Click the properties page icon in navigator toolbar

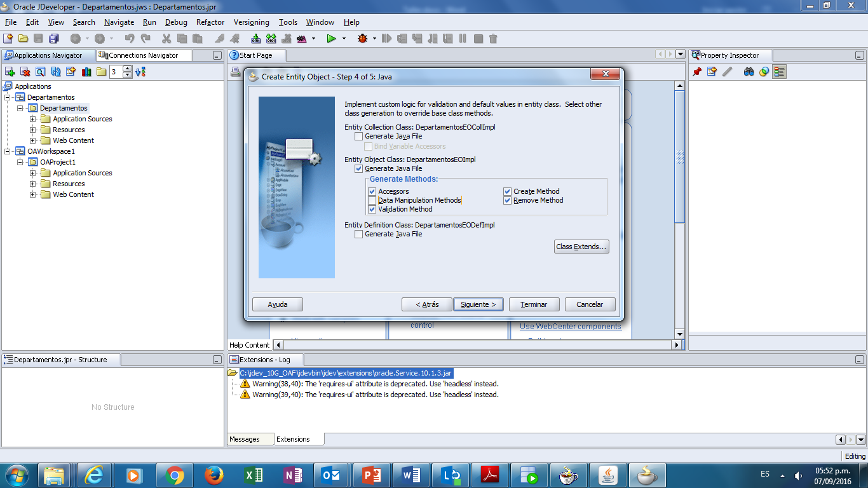71,72
